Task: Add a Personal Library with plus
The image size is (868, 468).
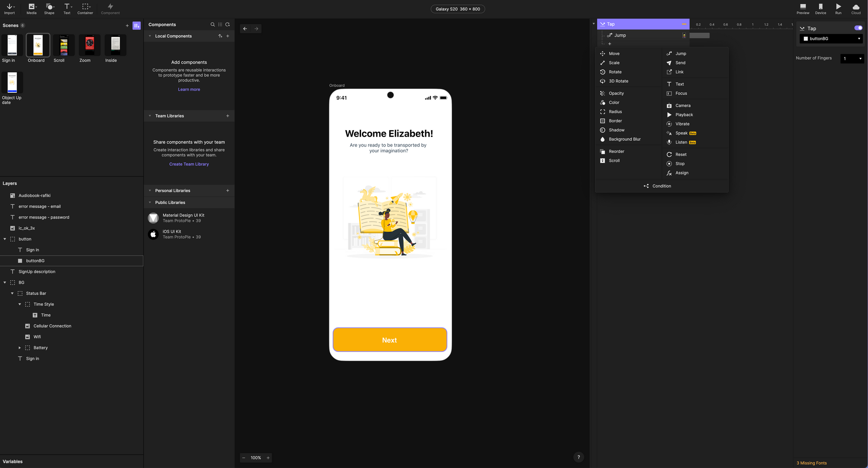Action: (x=227, y=190)
